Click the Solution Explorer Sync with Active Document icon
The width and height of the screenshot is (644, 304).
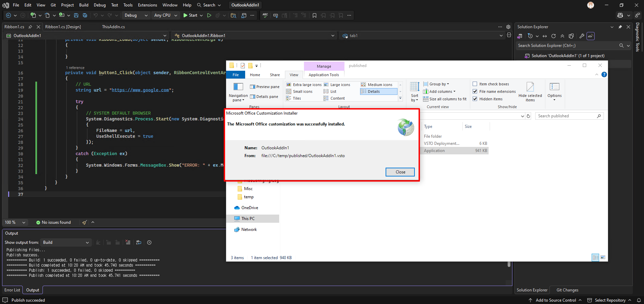(x=545, y=36)
